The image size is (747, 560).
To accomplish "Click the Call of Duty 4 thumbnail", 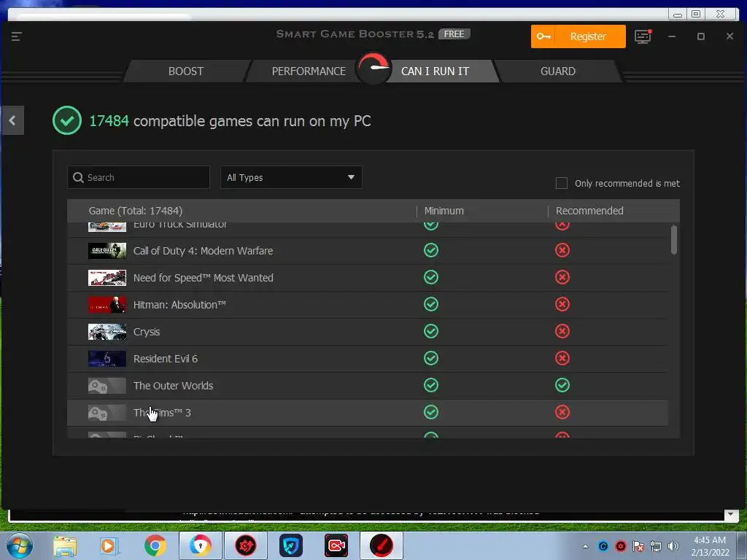I will pos(107,251).
